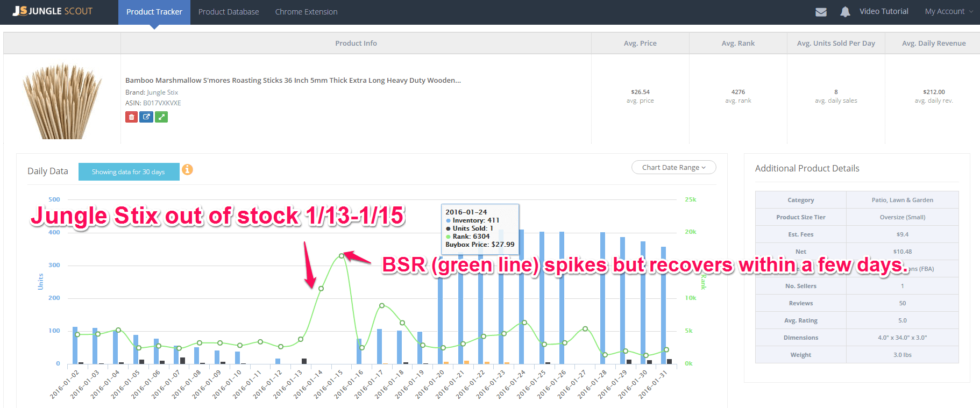The image size is (980, 408).
Task: Open the notifications bell icon
Action: (x=845, y=12)
